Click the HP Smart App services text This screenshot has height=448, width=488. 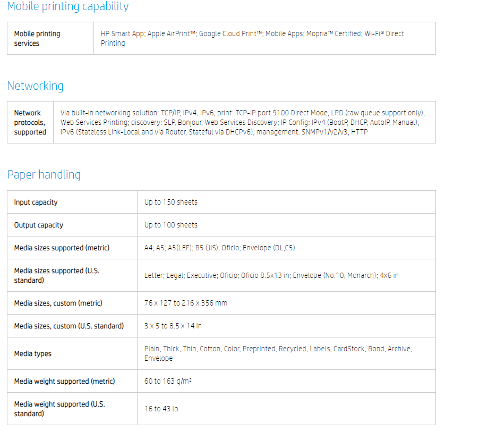coord(252,38)
